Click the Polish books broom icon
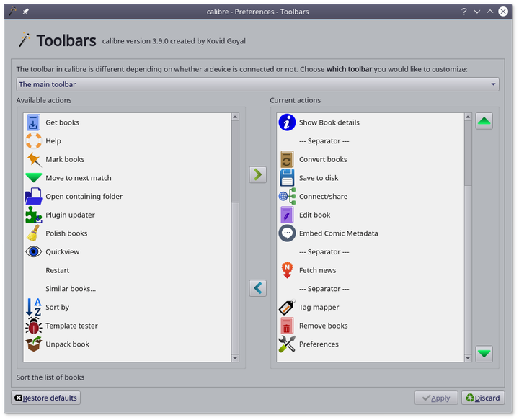 click(33, 233)
